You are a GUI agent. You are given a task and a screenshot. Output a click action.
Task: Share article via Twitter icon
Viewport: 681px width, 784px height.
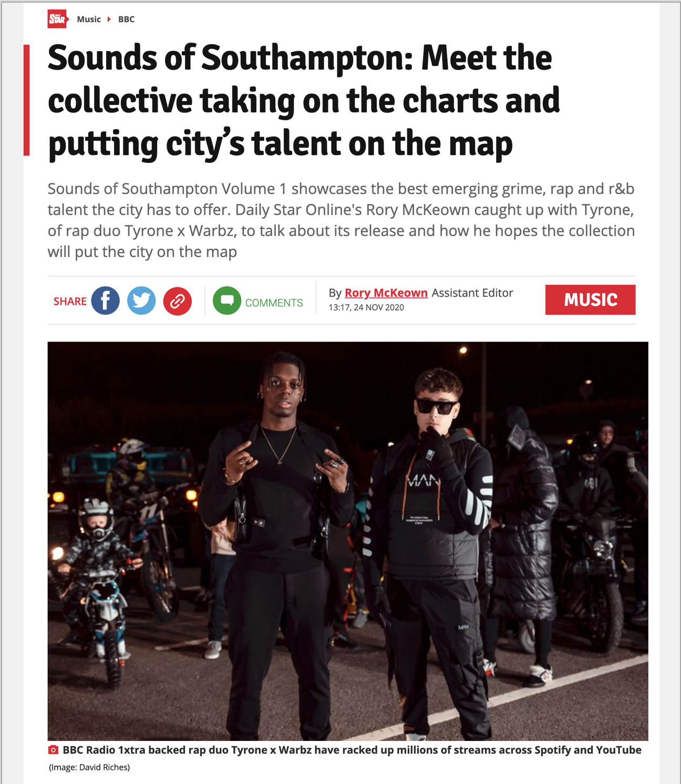pos(141,301)
